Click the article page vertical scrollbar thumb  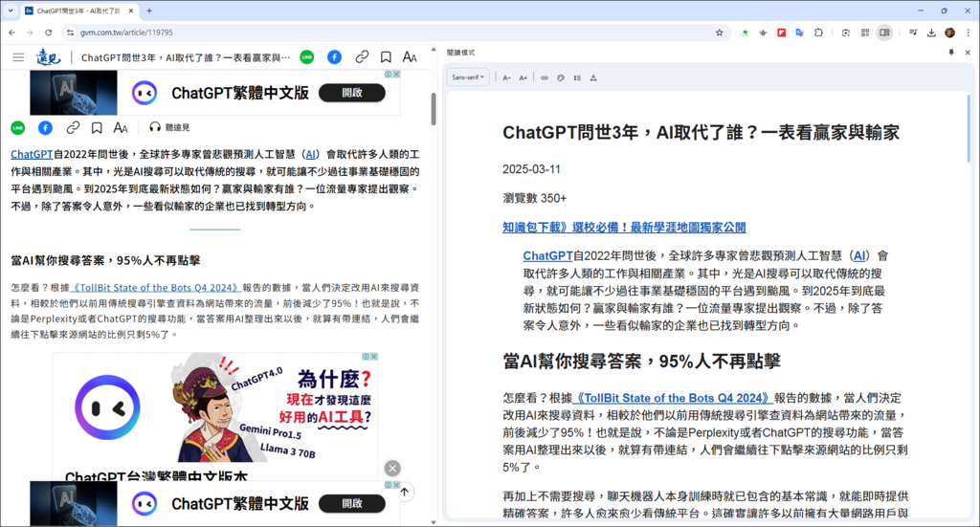tap(434, 109)
